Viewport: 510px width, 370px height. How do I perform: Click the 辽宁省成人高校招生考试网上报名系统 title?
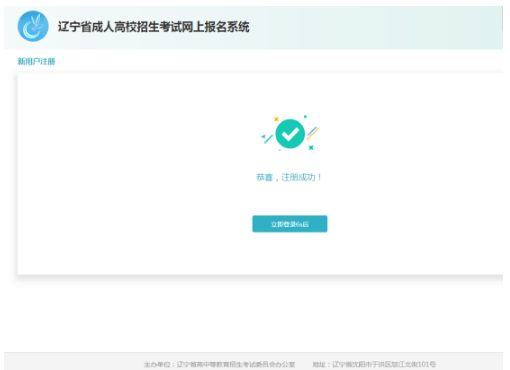coord(154,27)
